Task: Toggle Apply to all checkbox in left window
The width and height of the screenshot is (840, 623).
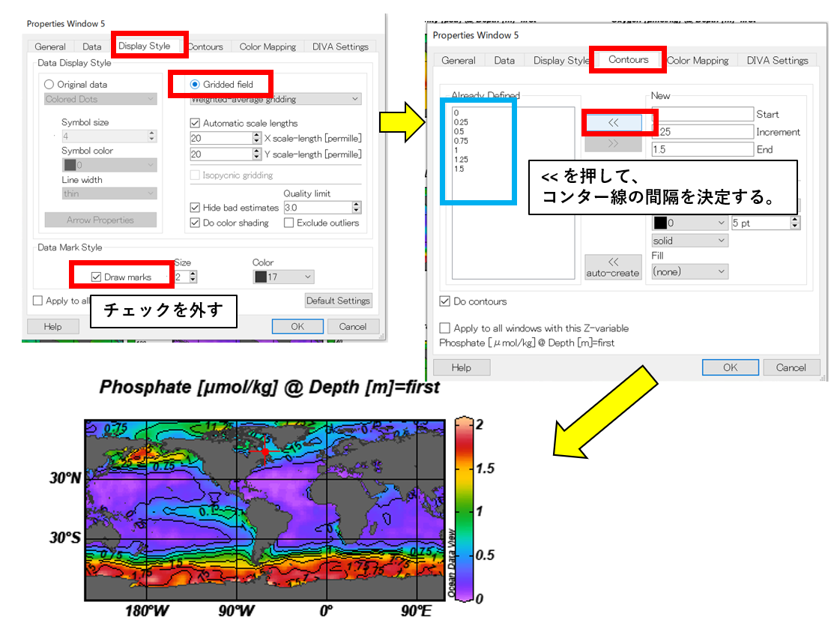Action: [37, 301]
